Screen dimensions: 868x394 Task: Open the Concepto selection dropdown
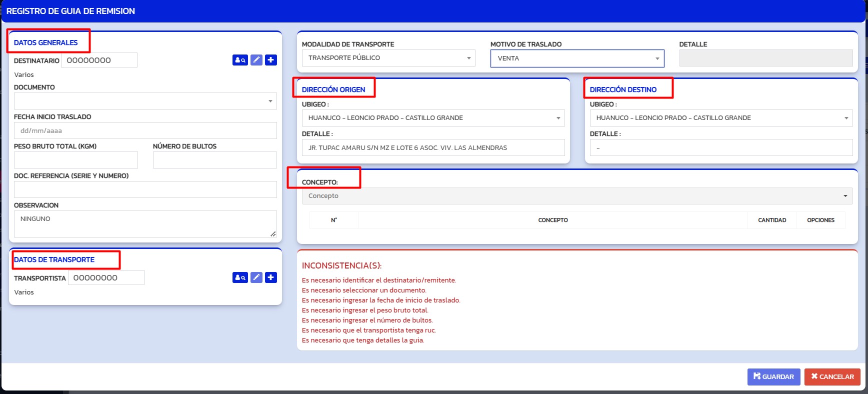click(577, 196)
